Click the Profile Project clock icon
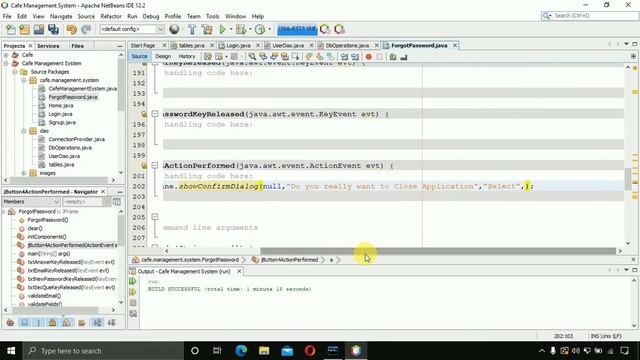Image resolution: width=640 pixels, height=360 pixels. click(260, 29)
